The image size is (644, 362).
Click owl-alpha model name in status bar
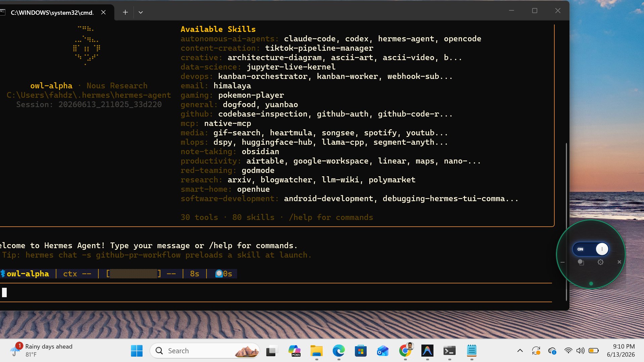click(x=28, y=274)
